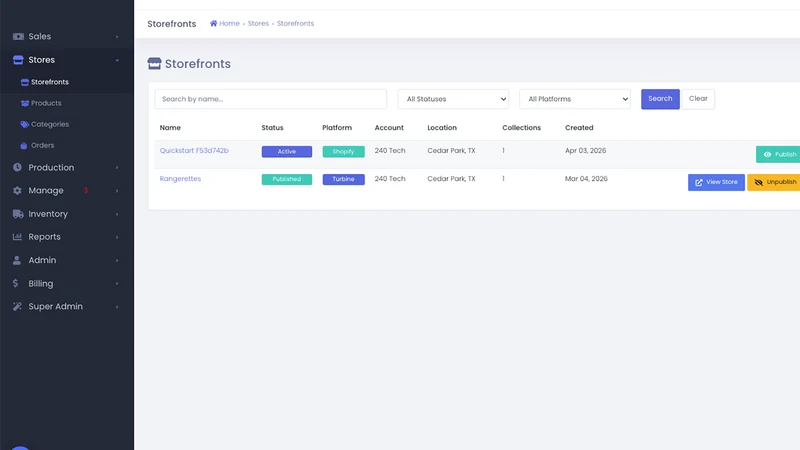Go to Home via breadcrumb
Screen dimensions: 800x450
(x=229, y=23)
